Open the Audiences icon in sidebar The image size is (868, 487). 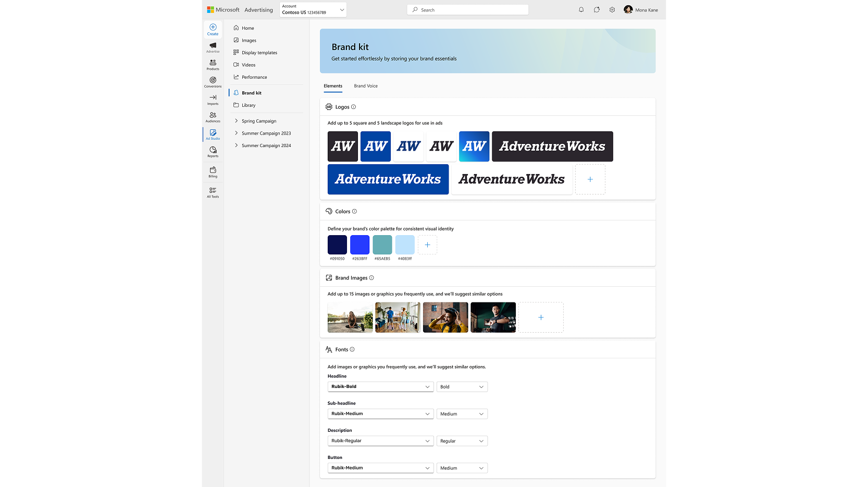213,117
